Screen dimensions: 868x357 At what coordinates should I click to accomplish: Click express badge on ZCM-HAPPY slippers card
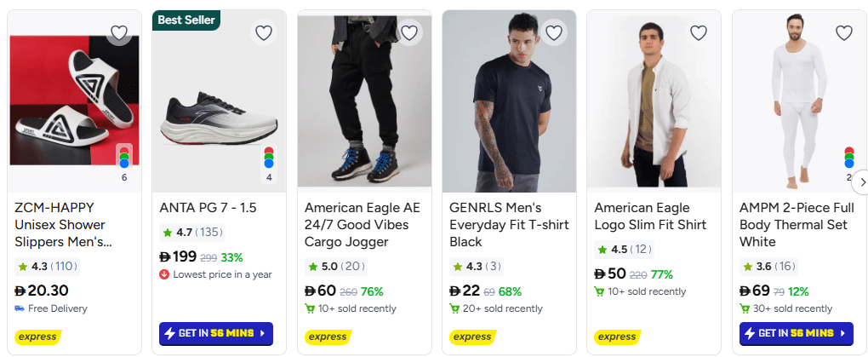[37, 337]
